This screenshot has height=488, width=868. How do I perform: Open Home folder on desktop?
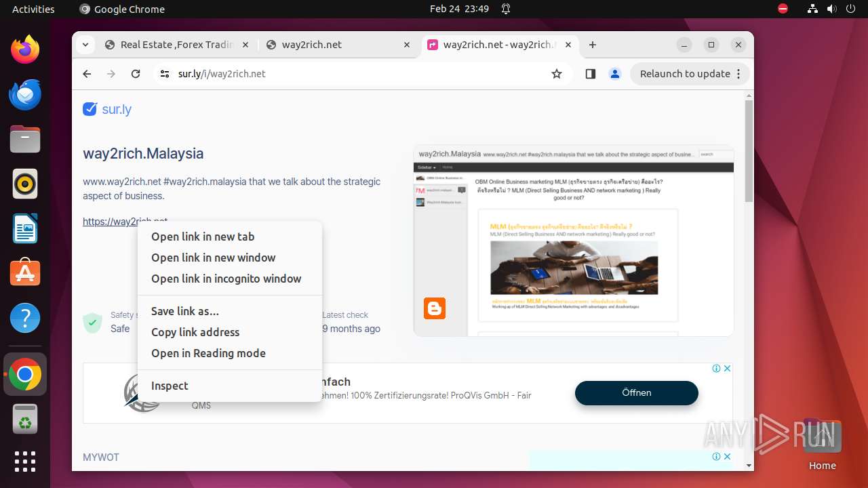coord(822,445)
